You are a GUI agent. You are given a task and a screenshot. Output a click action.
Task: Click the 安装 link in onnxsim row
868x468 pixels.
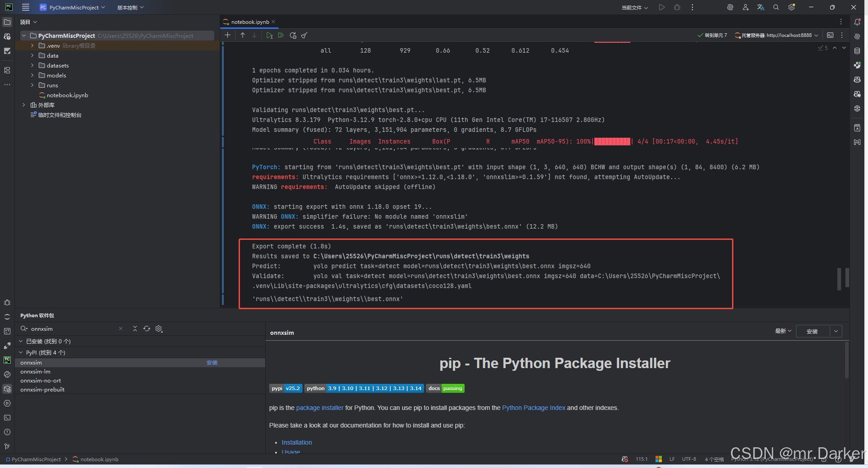click(212, 363)
